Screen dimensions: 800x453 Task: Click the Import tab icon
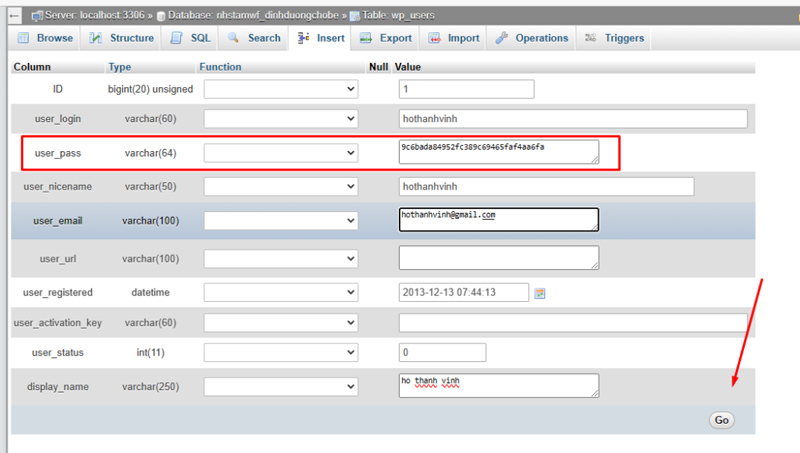[x=434, y=38]
